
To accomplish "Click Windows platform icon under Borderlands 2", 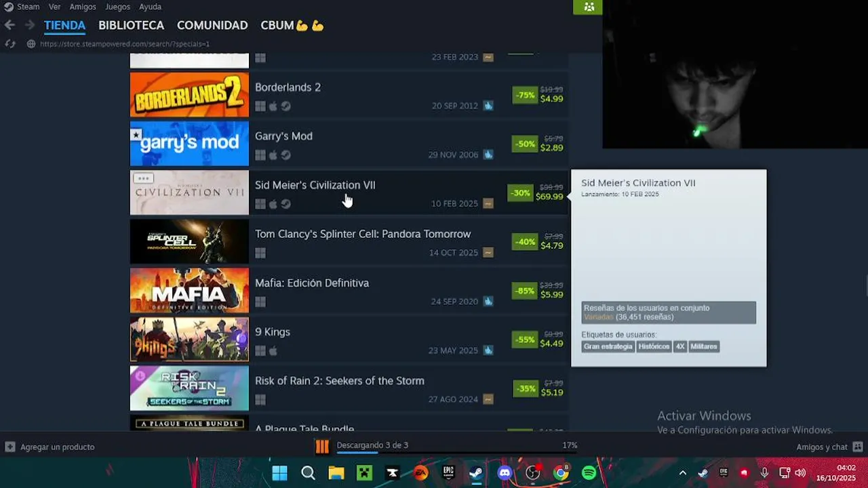I will (260, 106).
